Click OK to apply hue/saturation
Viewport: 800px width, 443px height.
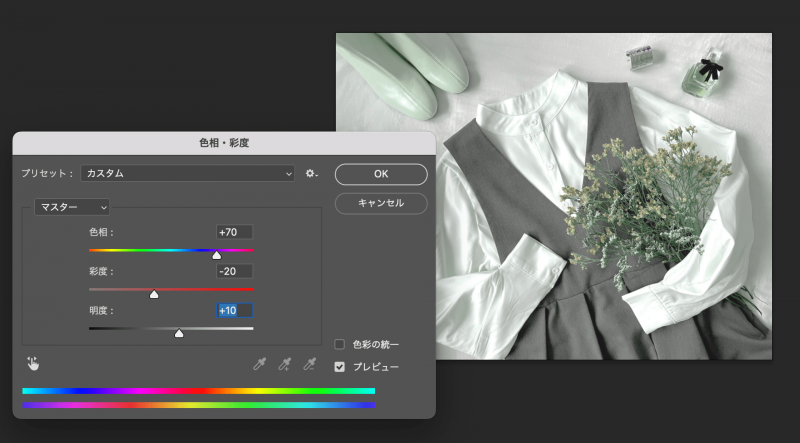tap(381, 173)
